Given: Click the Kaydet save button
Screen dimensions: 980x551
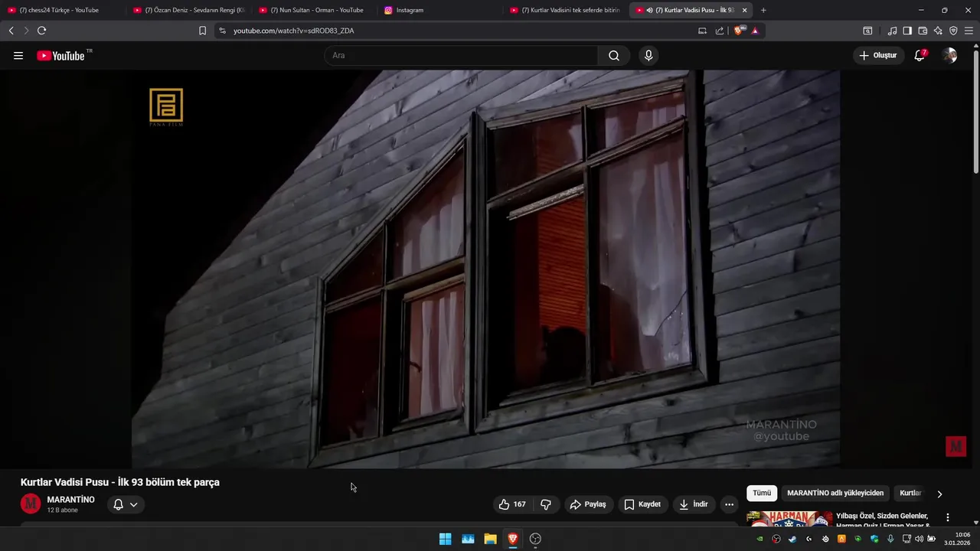Looking at the screenshot, I should point(642,504).
